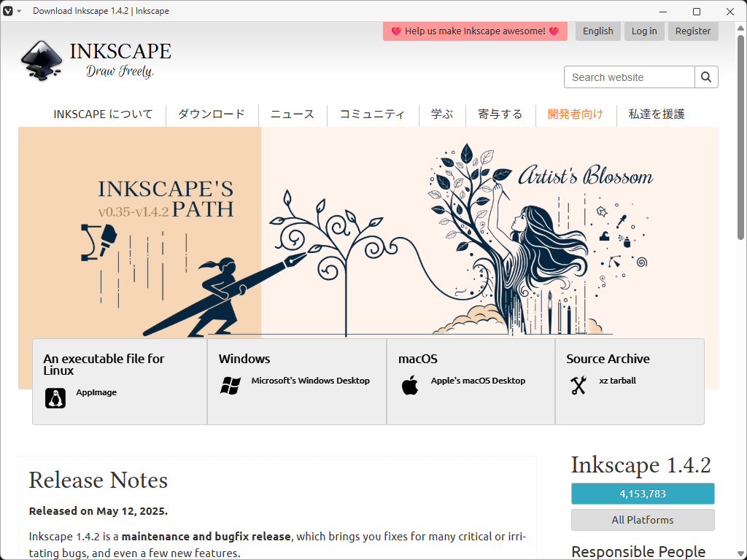Click the xz tarball text
The height and width of the screenshot is (560, 747).
(x=617, y=381)
